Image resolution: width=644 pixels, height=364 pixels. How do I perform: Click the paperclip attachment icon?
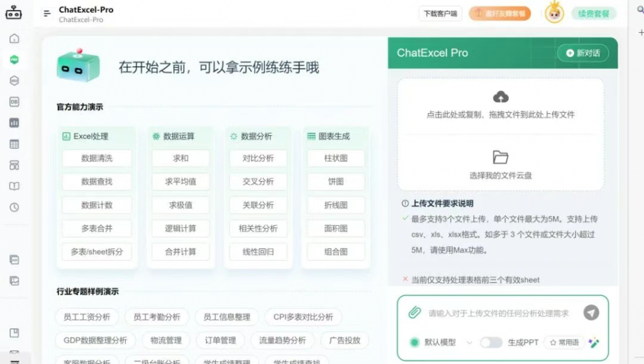point(414,312)
